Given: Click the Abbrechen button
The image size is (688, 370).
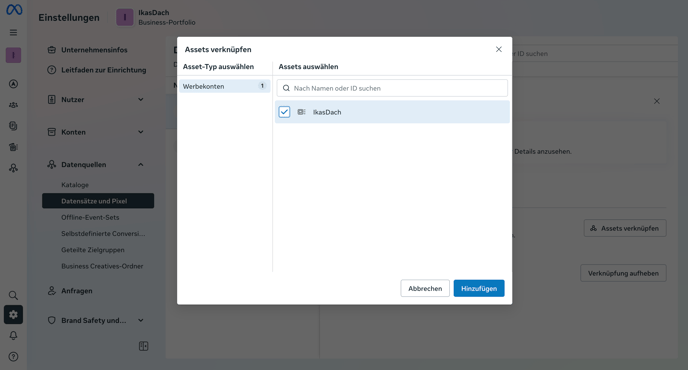Looking at the screenshot, I should coord(425,288).
